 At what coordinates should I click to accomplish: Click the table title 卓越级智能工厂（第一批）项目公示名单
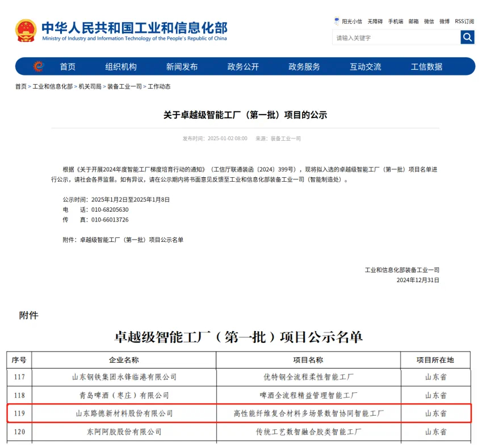pyautogui.click(x=238, y=337)
